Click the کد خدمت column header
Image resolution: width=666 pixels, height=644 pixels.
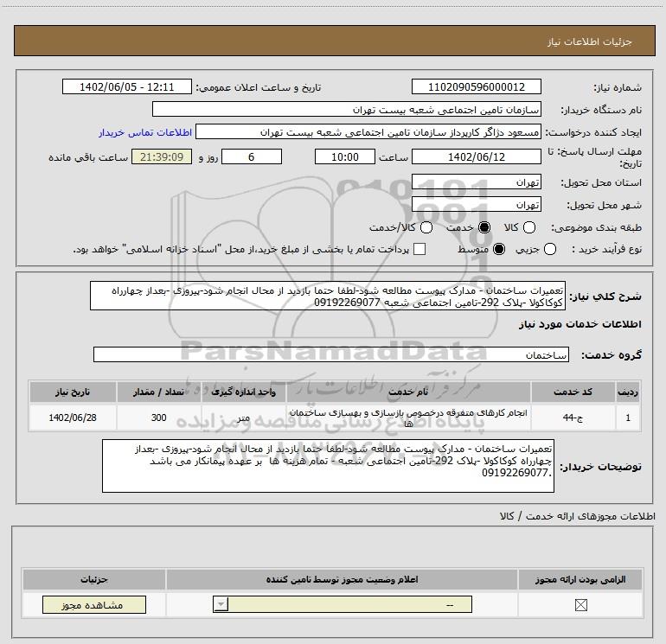(573, 392)
